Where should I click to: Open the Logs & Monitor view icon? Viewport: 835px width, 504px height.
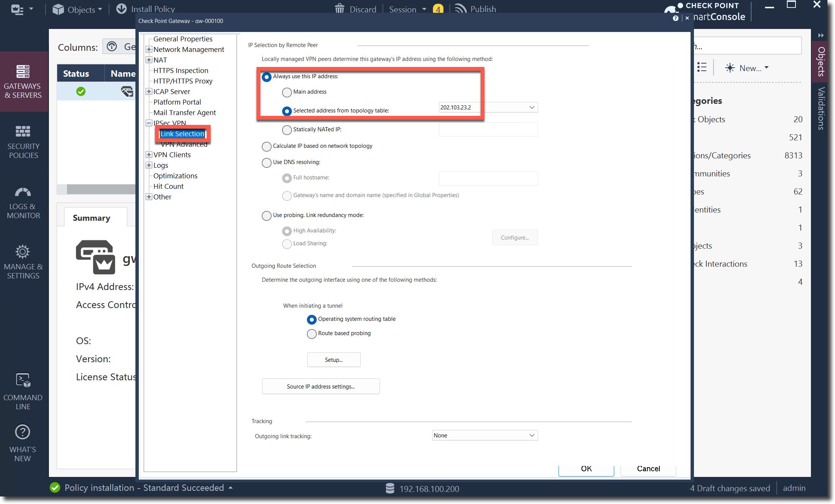pos(23,192)
